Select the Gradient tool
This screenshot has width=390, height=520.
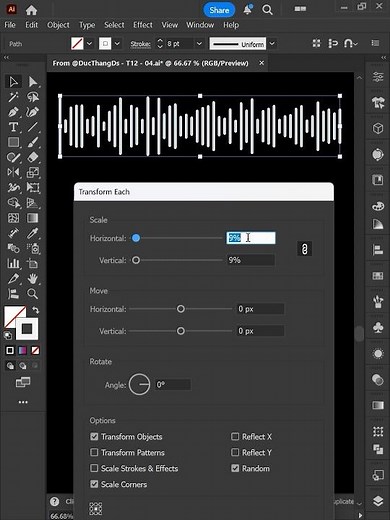click(33, 218)
